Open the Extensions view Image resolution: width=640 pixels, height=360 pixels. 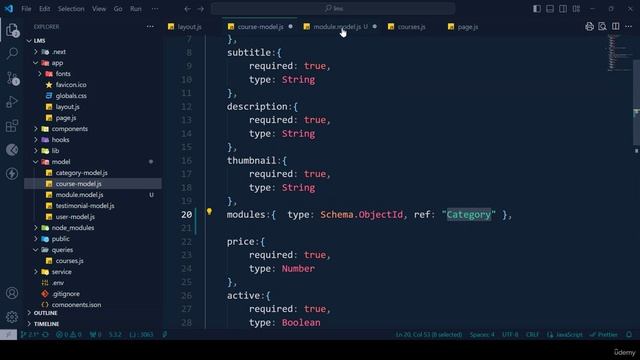(12, 126)
